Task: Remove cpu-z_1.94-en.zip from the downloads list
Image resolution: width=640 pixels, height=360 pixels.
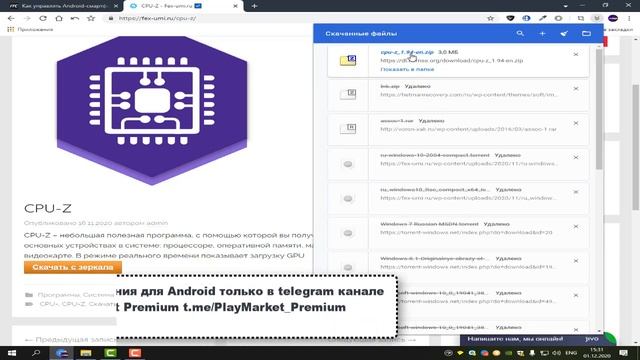Action: click(576, 54)
